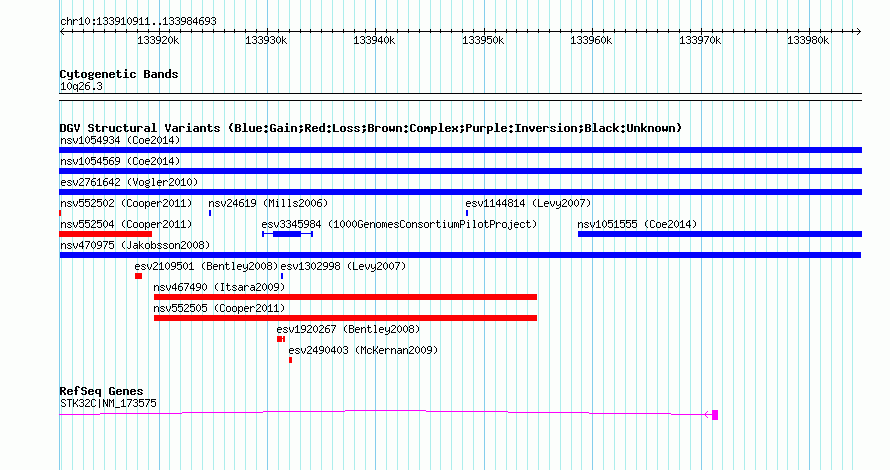Click the esv1920267 (Bentley2008) red marker
This screenshot has height=470, width=890.
[281, 339]
